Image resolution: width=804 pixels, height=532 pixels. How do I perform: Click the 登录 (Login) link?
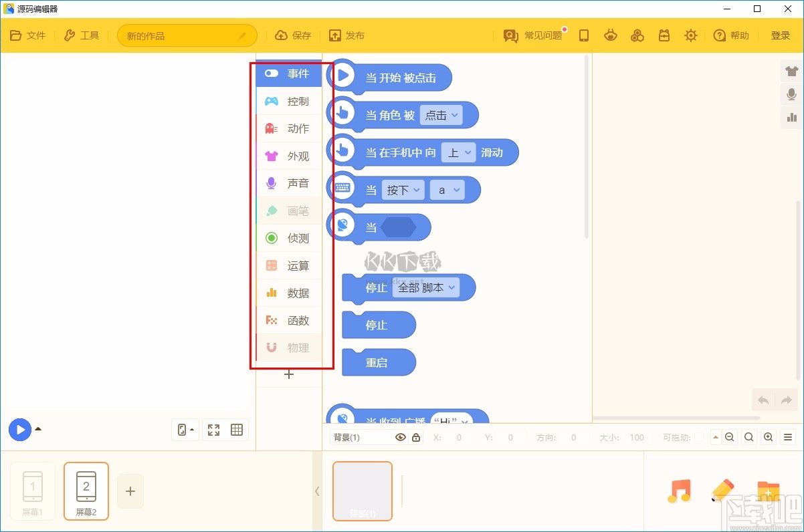point(780,35)
